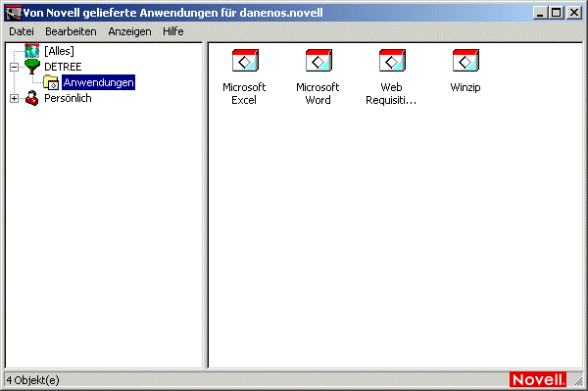Select the [Alles] globe icon
This screenshot has height=391, width=588.
(32, 51)
